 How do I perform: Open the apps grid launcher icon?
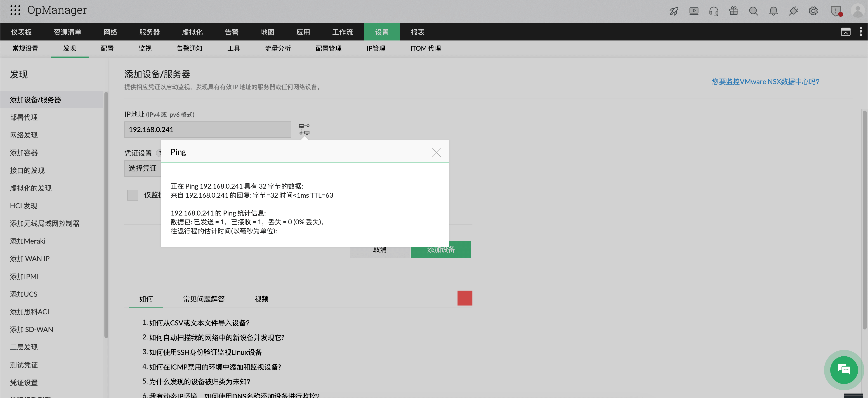click(x=15, y=10)
